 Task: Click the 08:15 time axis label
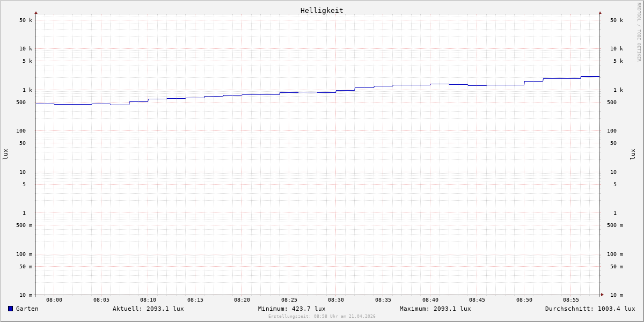(x=195, y=300)
